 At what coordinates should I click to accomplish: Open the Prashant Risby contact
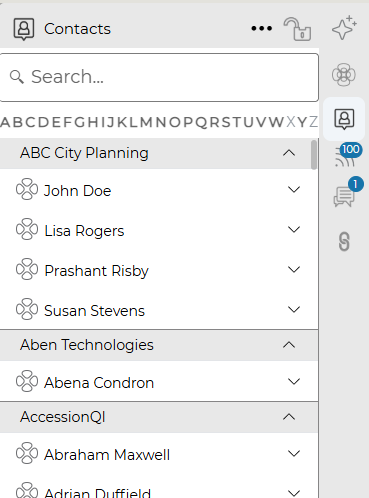[x=96, y=271]
